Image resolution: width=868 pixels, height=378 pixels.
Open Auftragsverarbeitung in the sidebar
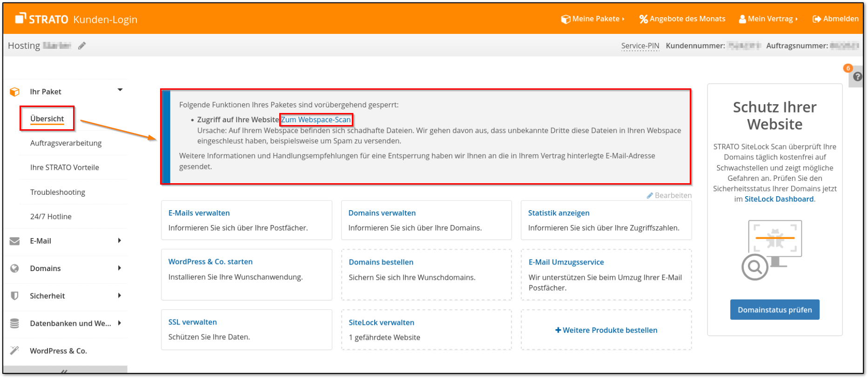[66, 143]
